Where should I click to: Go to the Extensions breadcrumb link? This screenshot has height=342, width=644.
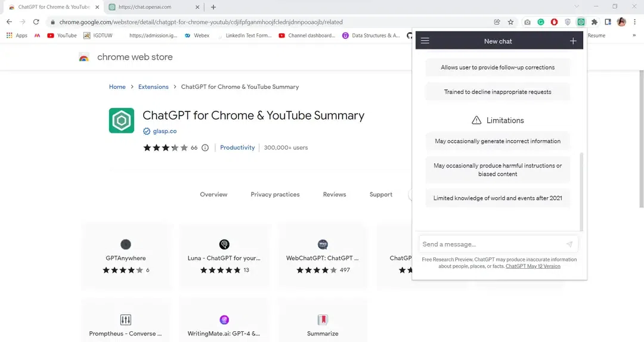pos(153,87)
